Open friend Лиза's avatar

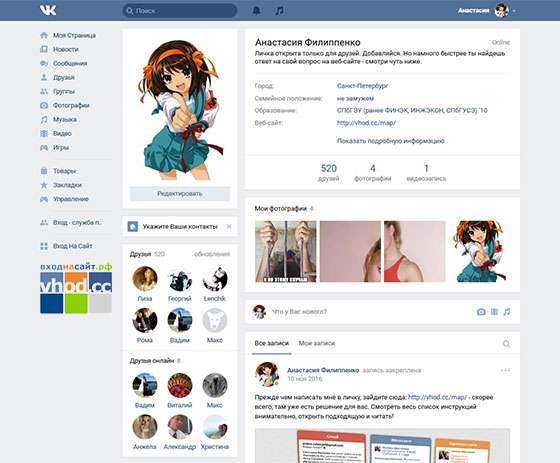click(145, 279)
